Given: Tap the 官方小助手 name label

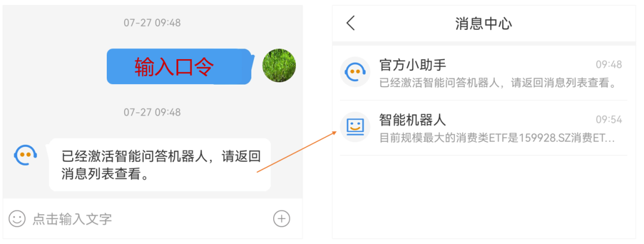Looking at the screenshot, I should pyautogui.click(x=413, y=64).
